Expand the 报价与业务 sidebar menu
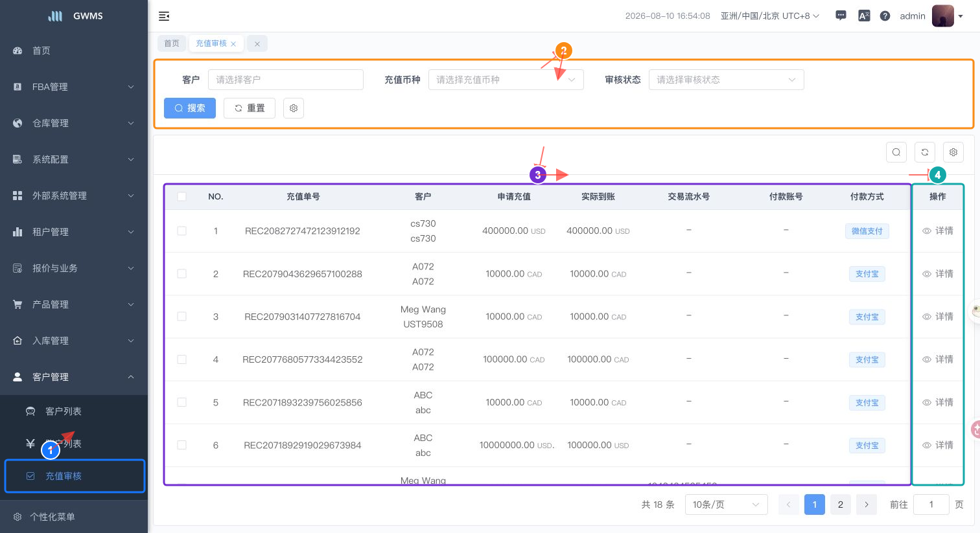The width and height of the screenshot is (980, 533). tap(74, 268)
